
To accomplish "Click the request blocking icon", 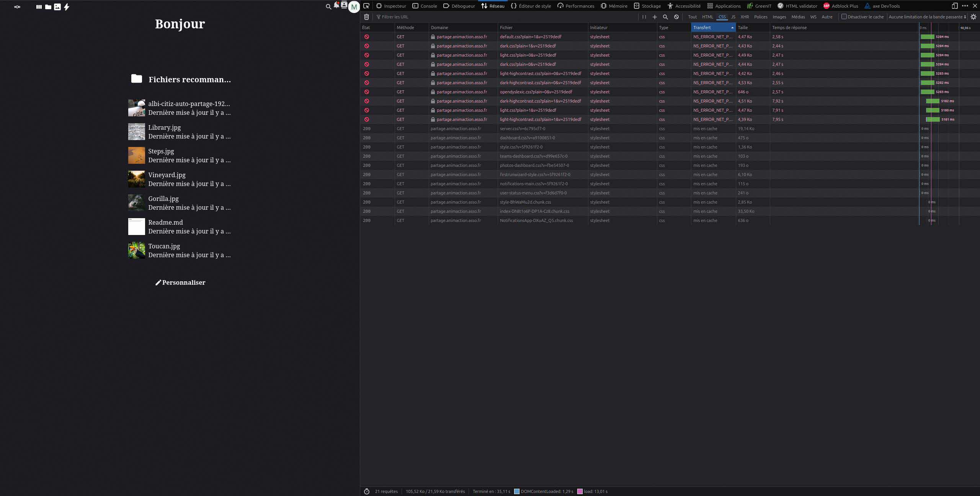I will point(676,17).
